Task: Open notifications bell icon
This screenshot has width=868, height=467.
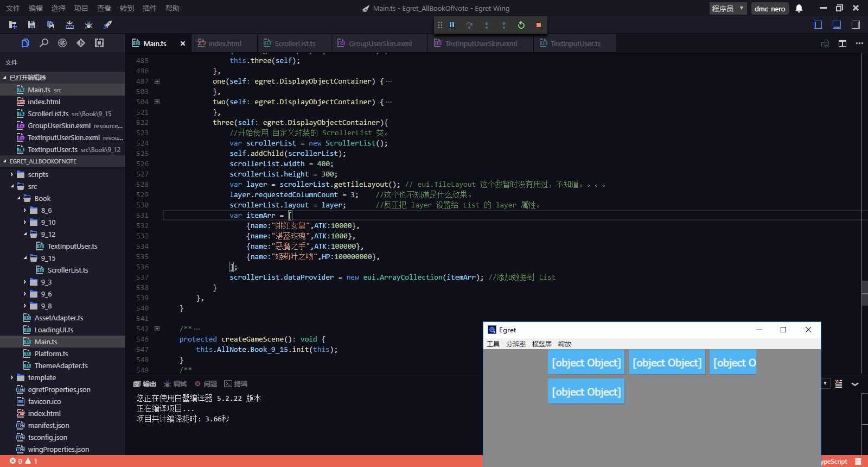Action: [x=799, y=8]
